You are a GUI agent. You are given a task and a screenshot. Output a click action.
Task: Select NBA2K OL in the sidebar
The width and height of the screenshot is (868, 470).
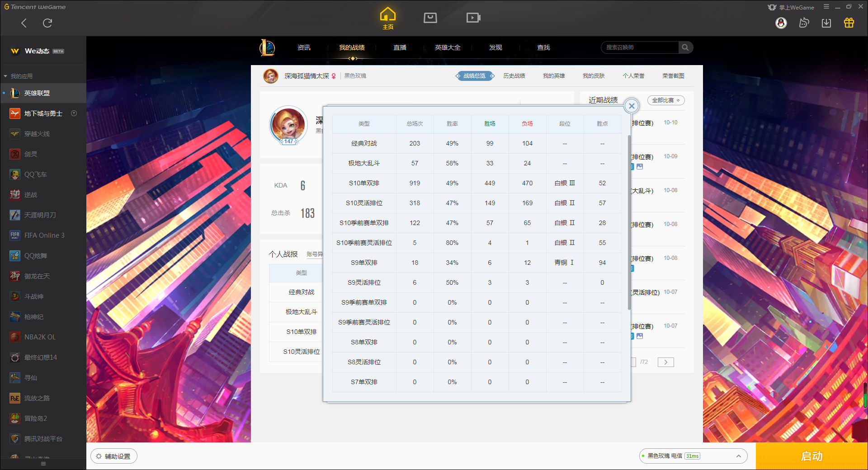tap(43, 337)
